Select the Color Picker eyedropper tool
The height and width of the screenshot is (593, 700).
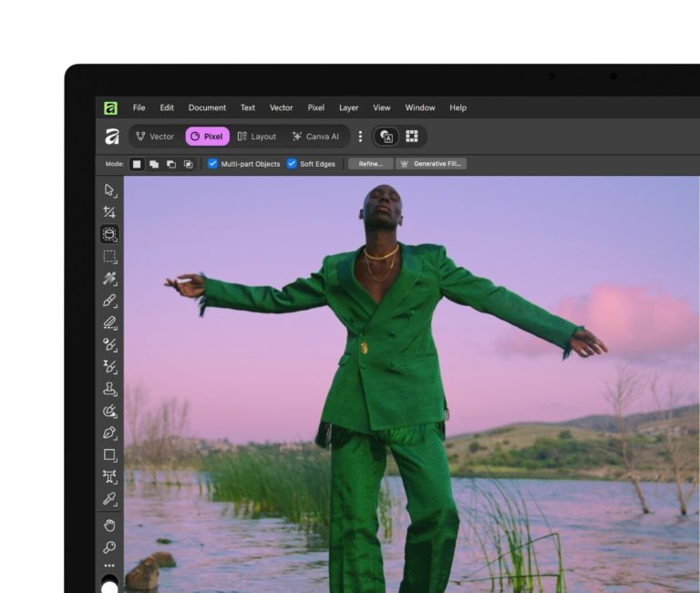coord(109,499)
